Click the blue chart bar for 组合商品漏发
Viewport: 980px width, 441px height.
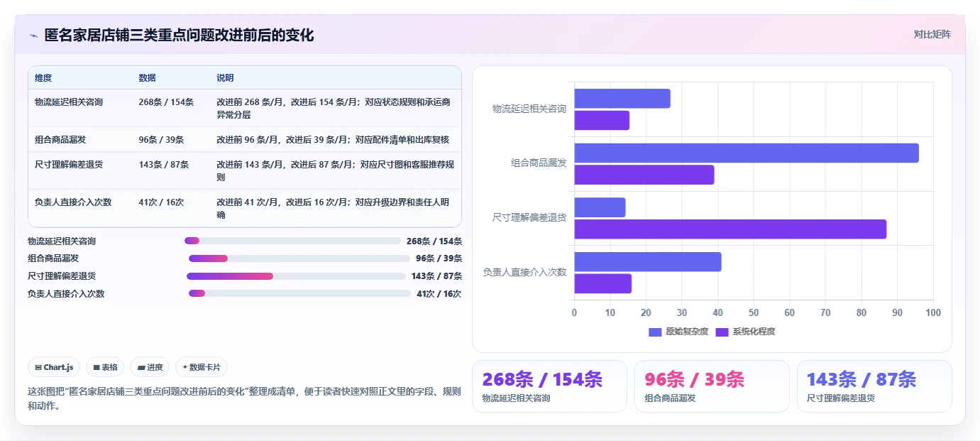747,153
